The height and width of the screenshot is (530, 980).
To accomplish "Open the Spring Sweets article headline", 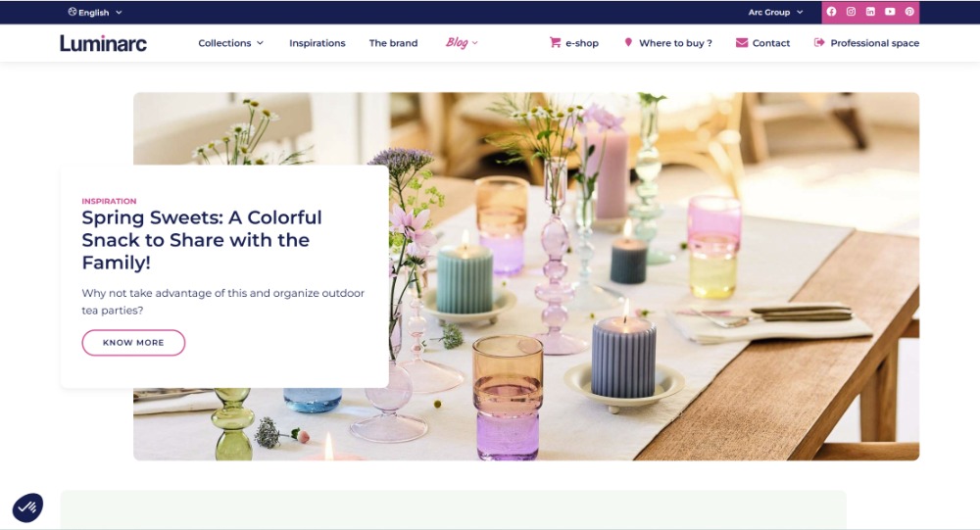I will click(x=202, y=240).
